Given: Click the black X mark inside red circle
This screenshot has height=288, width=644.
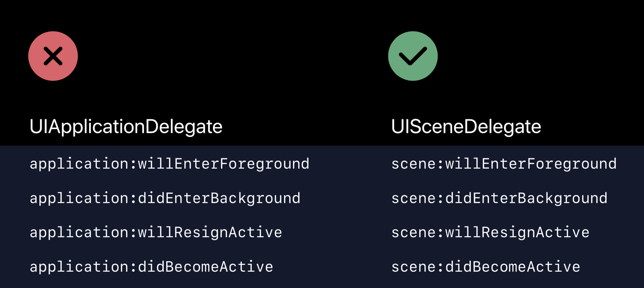Looking at the screenshot, I should [x=53, y=56].
